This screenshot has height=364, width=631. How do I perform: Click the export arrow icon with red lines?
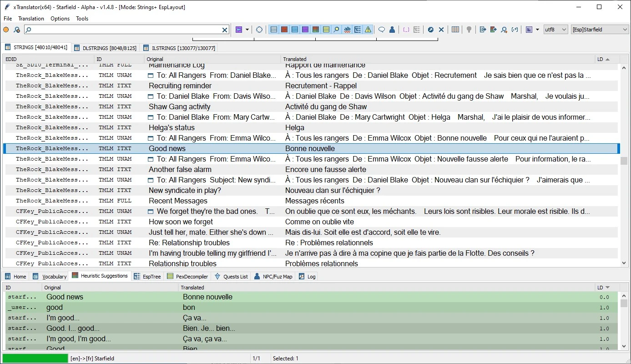click(494, 30)
